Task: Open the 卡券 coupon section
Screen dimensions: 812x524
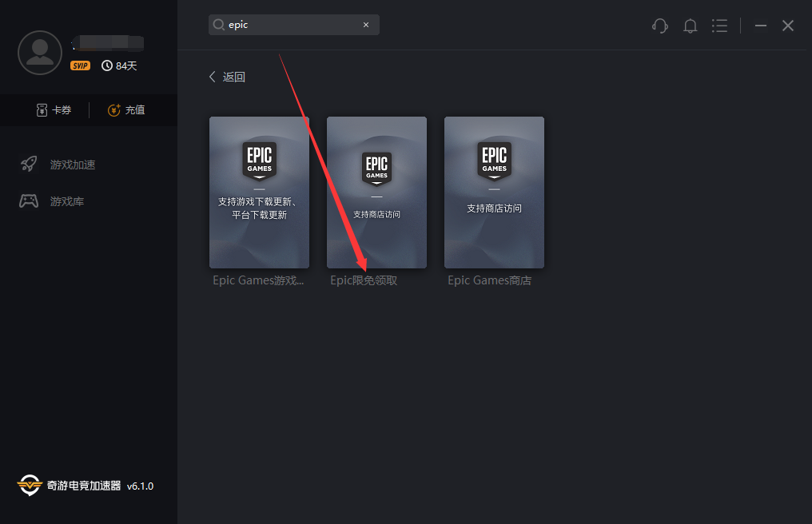Action: coord(54,110)
